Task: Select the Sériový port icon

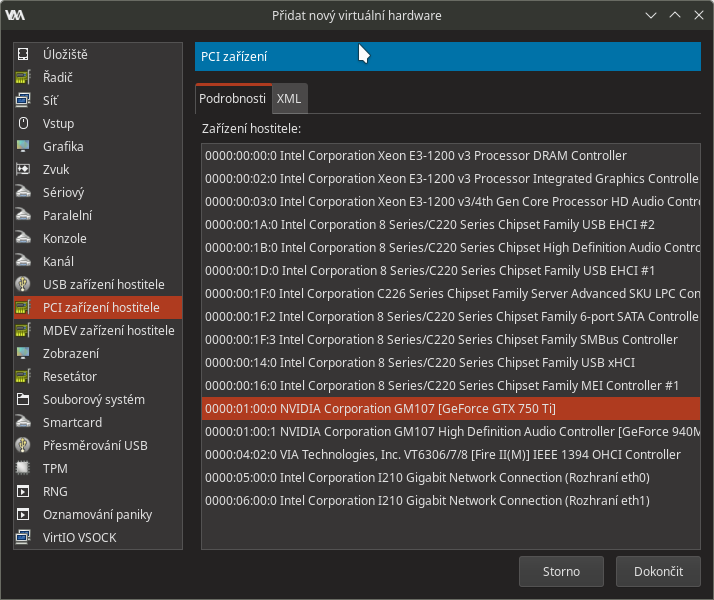Action: click(23, 193)
